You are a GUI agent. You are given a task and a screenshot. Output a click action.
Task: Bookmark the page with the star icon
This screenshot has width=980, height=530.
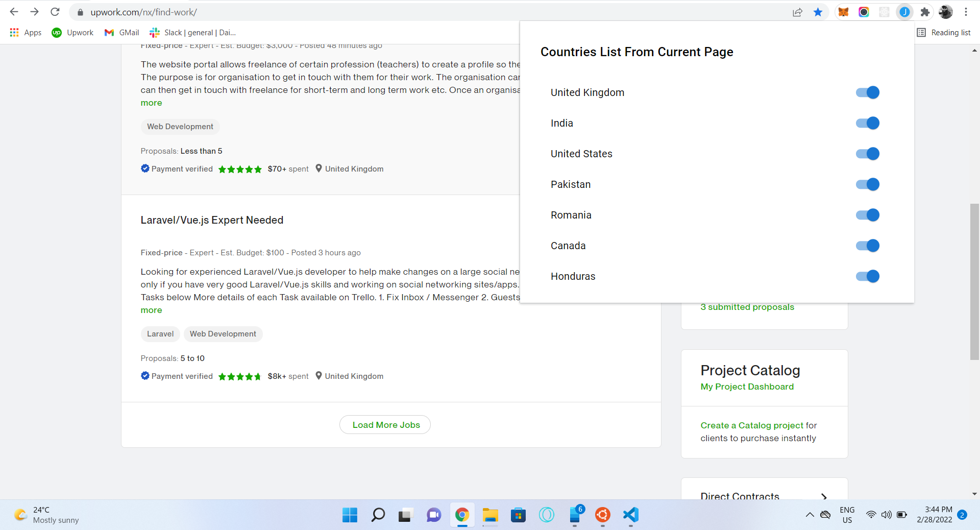pos(818,12)
